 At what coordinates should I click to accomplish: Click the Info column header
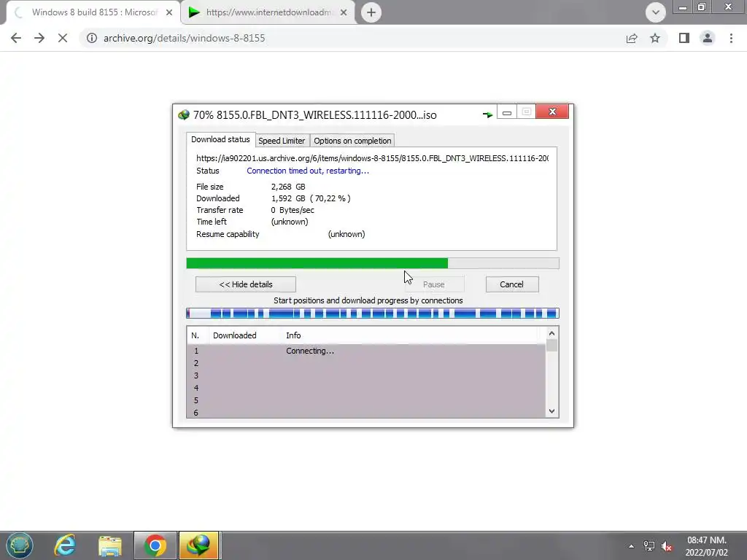pyautogui.click(x=293, y=335)
